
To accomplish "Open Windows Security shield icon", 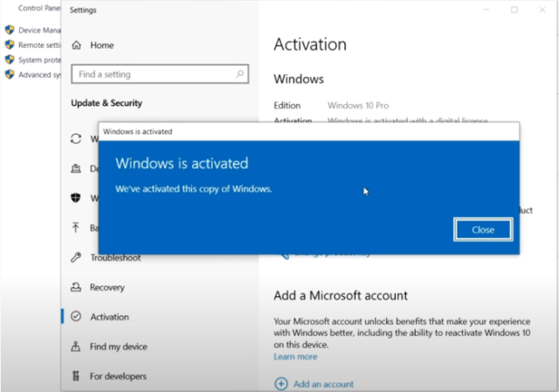I will pyautogui.click(x=76, y=198).
